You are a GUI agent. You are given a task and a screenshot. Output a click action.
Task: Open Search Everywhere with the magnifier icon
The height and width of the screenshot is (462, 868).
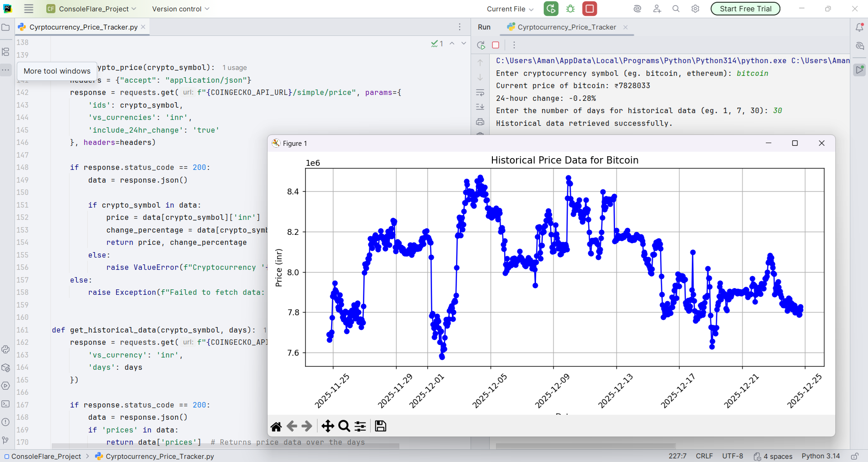676,9
